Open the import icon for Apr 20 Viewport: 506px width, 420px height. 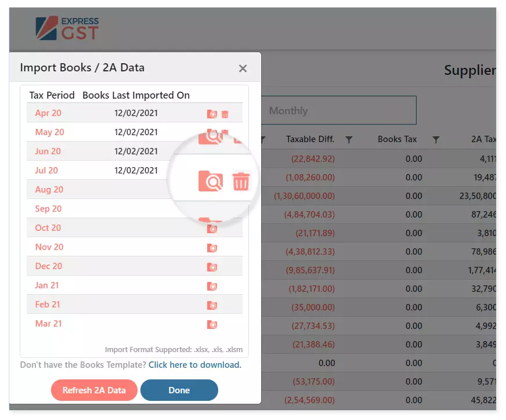coord(212,113)
